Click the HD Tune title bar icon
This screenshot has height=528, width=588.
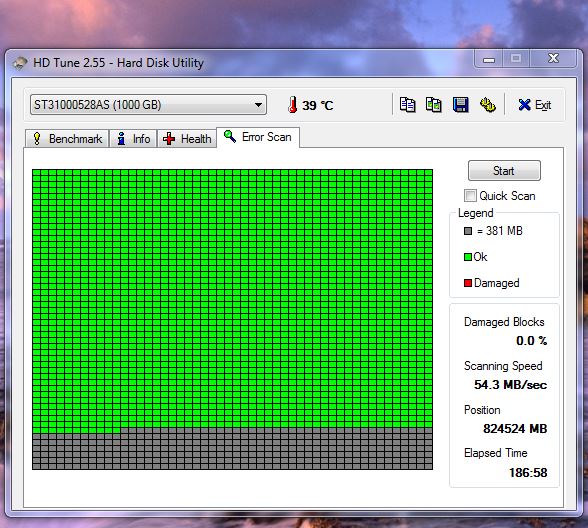click(20, 63)
